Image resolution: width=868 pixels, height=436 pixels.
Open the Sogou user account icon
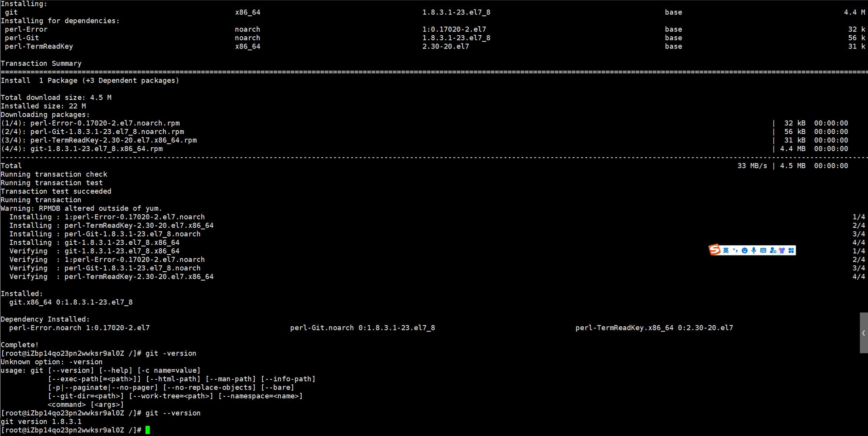(x=773, y=250)
